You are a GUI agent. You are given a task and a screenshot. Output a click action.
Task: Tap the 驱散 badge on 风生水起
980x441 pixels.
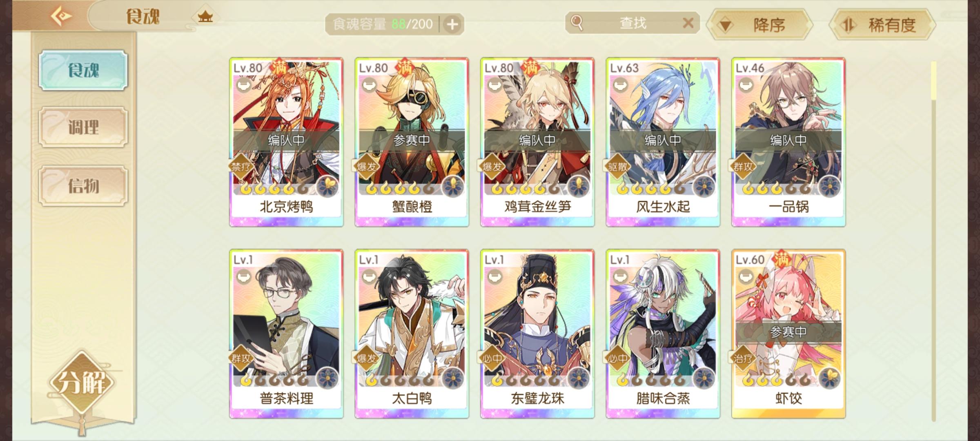point(617,167)
